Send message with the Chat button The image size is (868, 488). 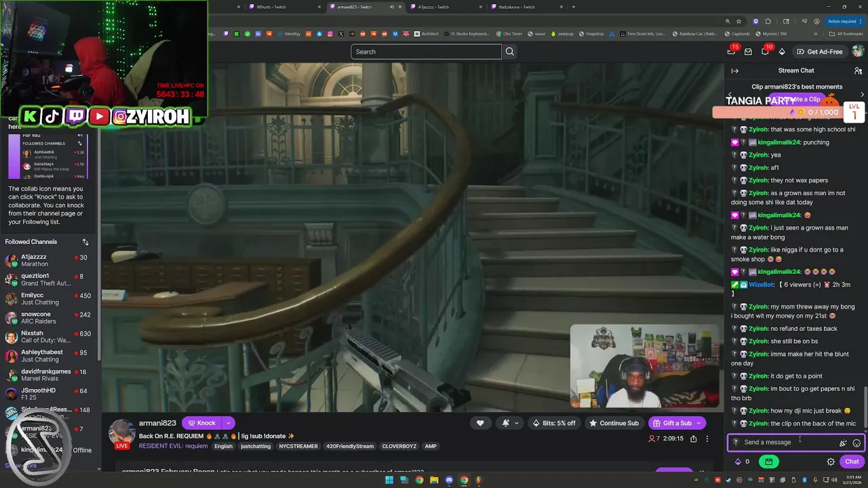[x=852, y=462]
